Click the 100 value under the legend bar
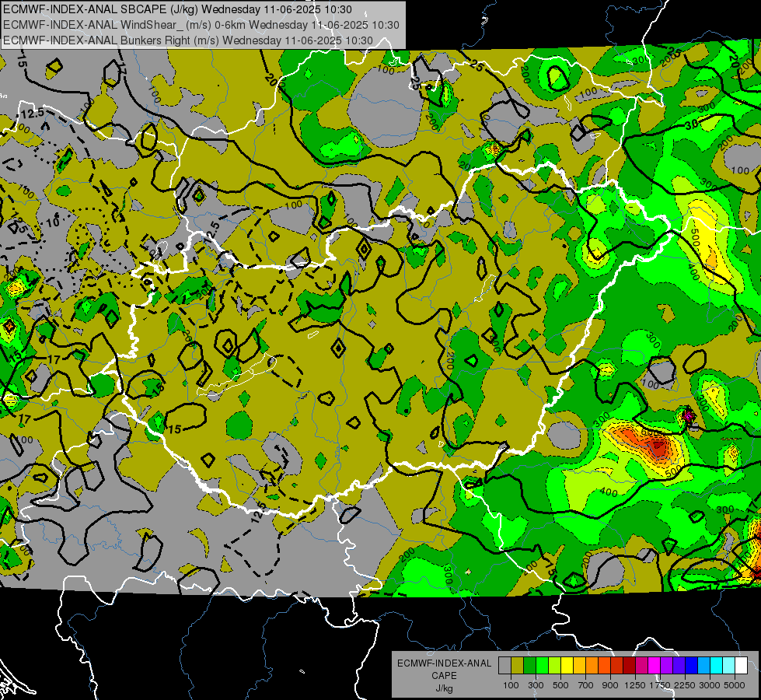Screen dimensions: 761x700 tap(511, 685)
